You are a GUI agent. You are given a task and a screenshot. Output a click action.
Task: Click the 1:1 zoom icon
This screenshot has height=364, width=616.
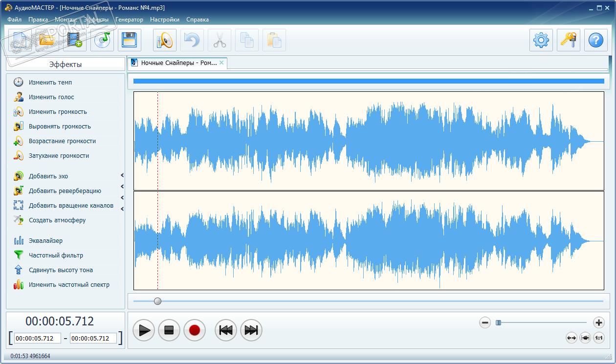599,338
